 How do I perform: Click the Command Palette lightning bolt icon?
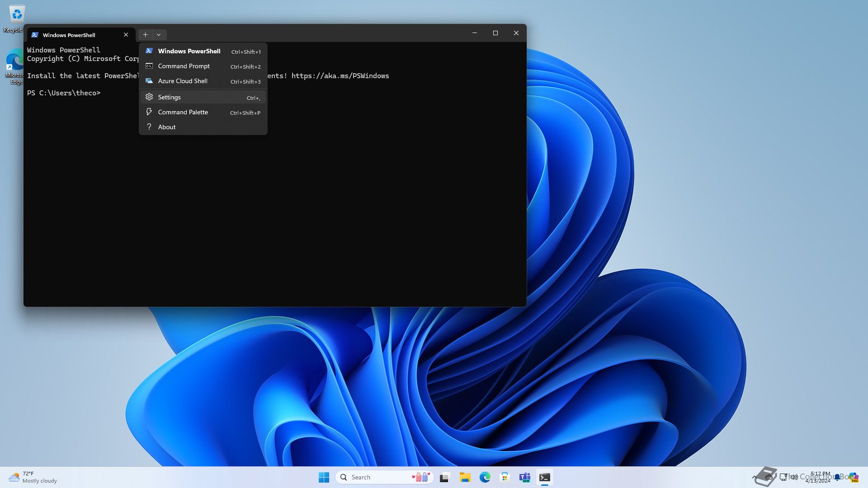tap(149, 112)
